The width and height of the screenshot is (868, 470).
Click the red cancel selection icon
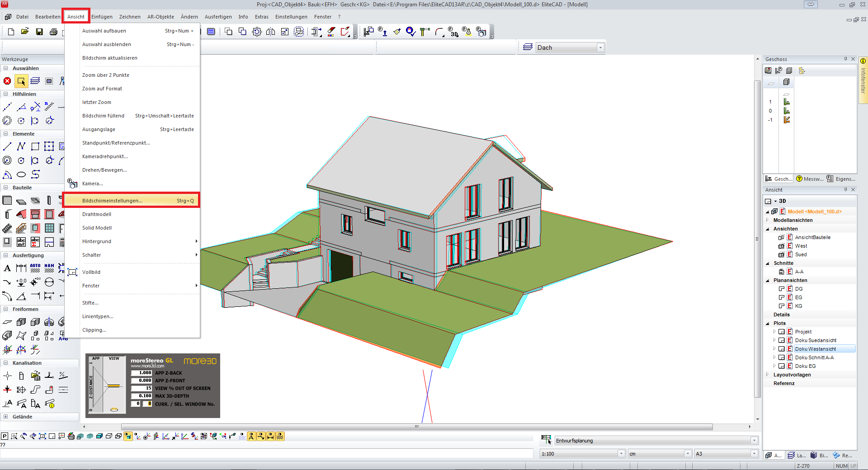pos(7,81)
